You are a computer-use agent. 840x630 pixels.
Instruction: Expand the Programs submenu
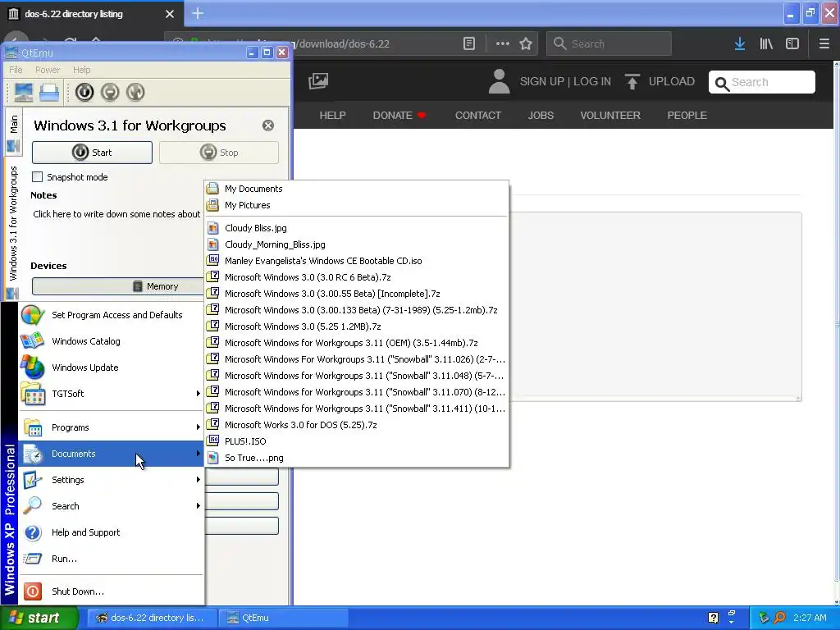[112, 427]
